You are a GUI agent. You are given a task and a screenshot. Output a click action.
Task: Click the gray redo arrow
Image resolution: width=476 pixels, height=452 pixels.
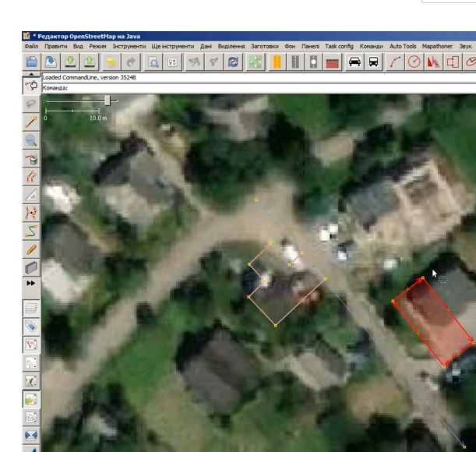point(131,62)
